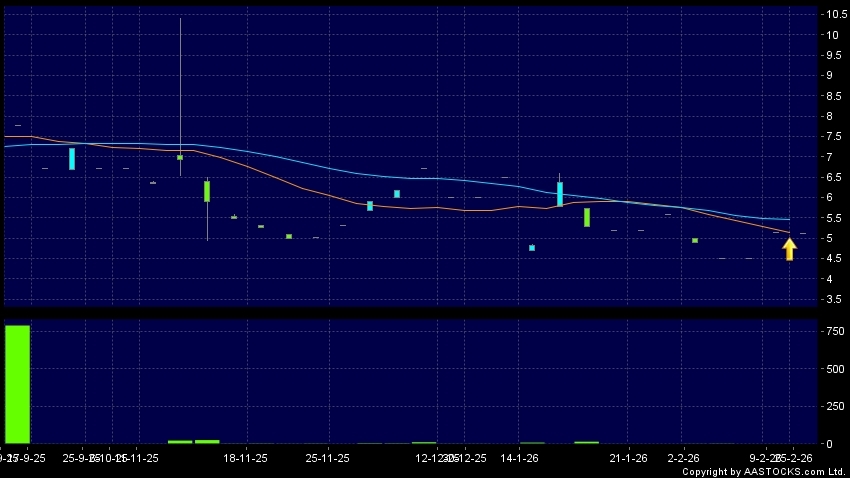Click the small cyan candle below 5
This screenshot has height=478, width=850.
pos(532,247)
